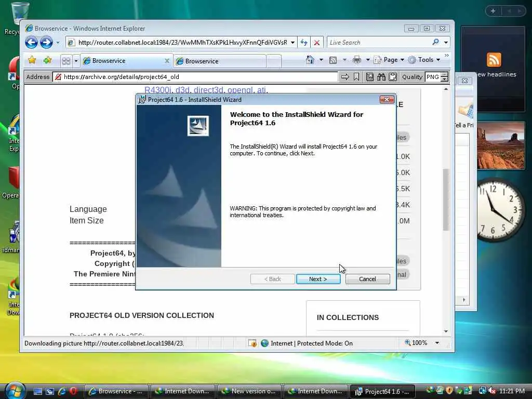532x399 pixels.
Task: Click the Browservice bookmark icon
Action: click(x=356, y=77)
